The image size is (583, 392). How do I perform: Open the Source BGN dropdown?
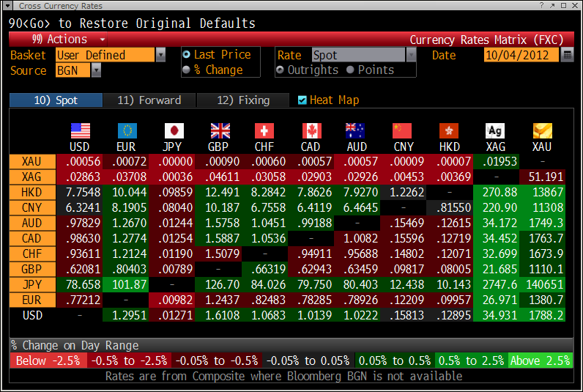[96, 70]
